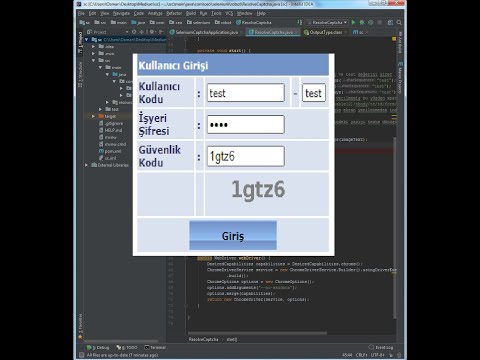This screenshot has height=360, width=480.
Task: Select mvnw.cmd in project tree
Action: [x=112, y=144]
